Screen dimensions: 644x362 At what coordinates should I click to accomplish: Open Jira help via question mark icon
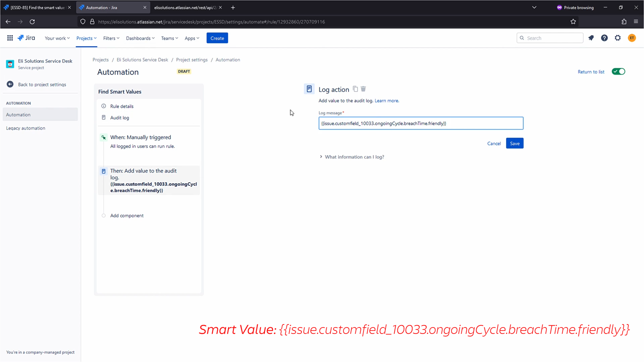604,38
